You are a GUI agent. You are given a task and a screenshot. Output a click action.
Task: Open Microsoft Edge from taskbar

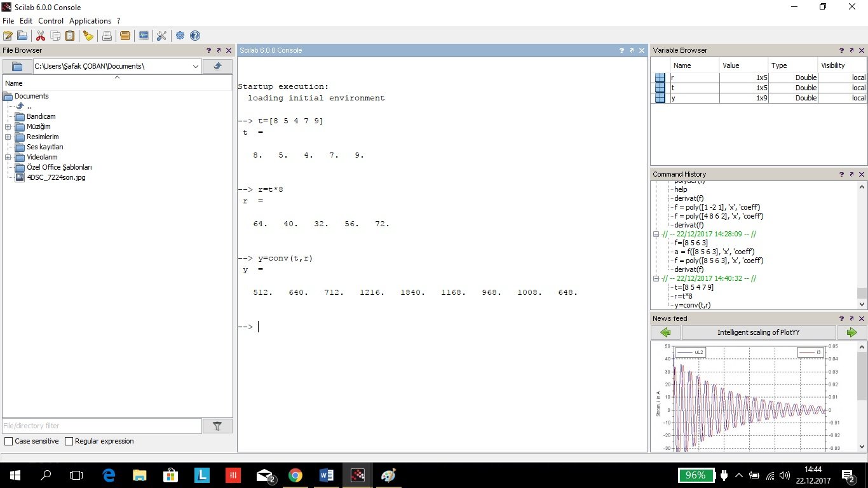tap(109, 475)
